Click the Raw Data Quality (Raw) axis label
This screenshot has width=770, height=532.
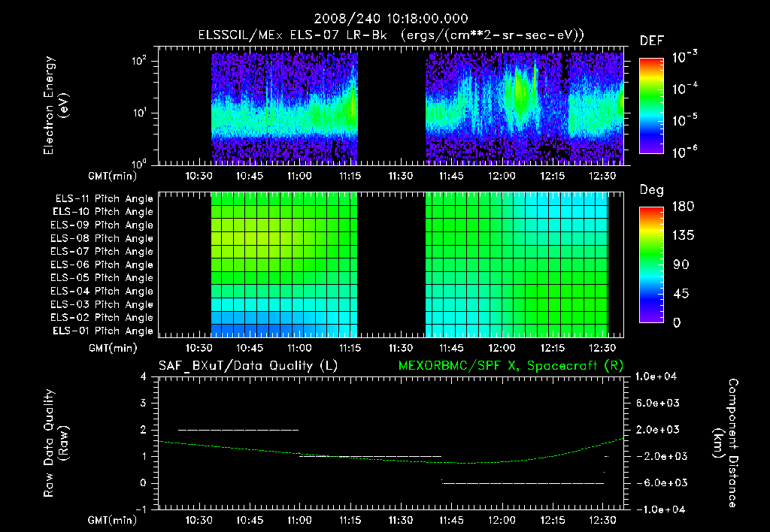[56, 443]
